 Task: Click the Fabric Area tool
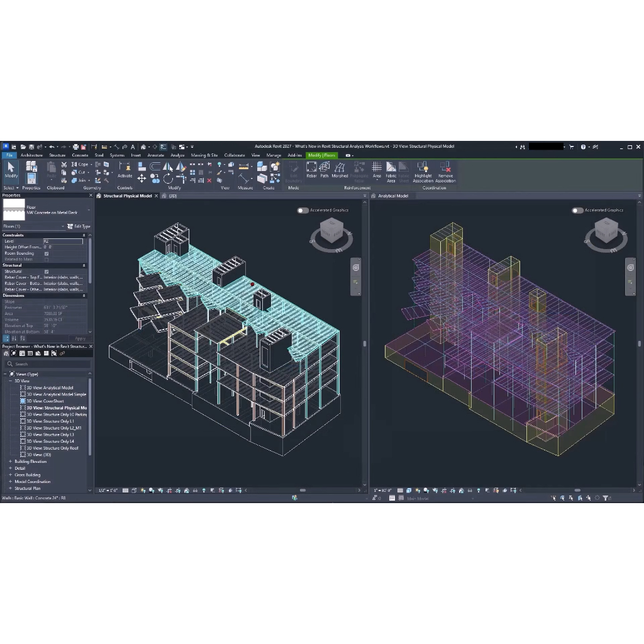[x=391, y=172]
